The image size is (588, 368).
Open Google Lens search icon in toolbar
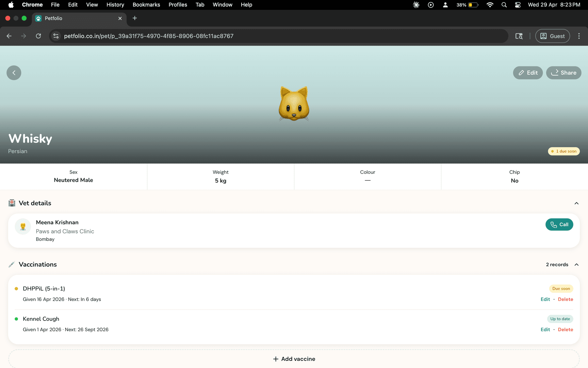point(519,36)
